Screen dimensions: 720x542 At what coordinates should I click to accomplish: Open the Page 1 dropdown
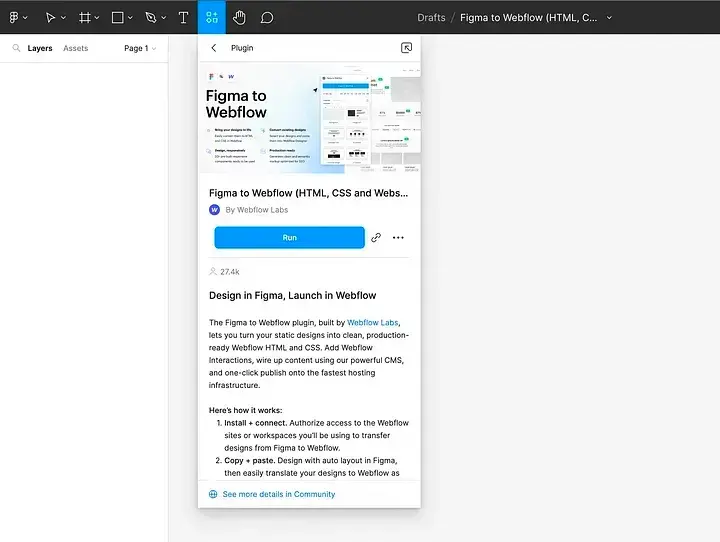(140, 48)
